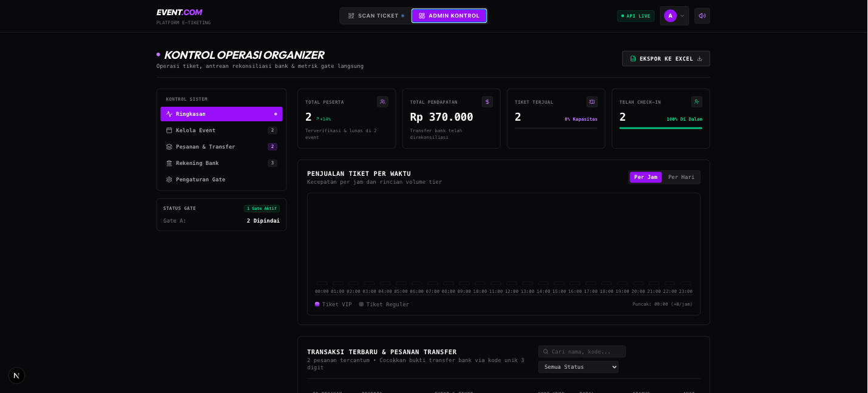868x393 pixels.
Task: Switch chart to Per Hari
Action: point(681,177)
